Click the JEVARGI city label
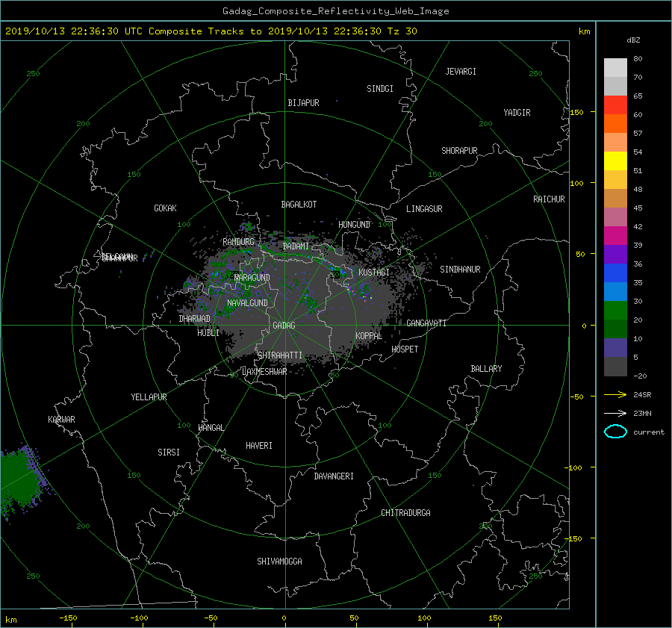This screenshot has width=672, height=628. tap(461, 72)
